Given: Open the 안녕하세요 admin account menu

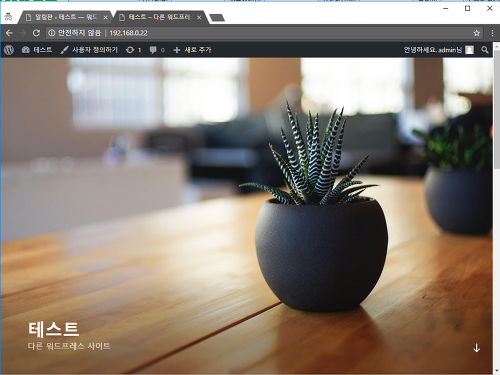Looking at the screenshot, I should pos(438,50).
